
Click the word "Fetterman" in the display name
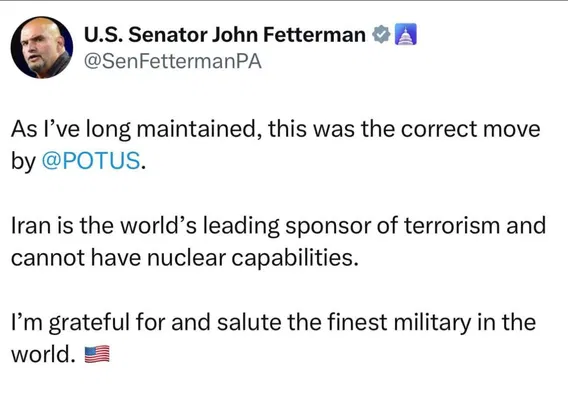pos(314,35)
